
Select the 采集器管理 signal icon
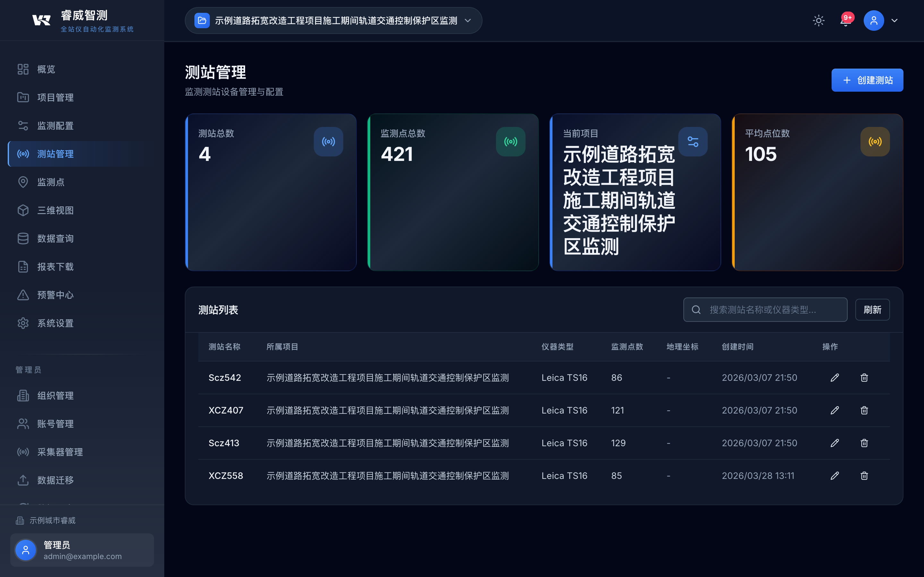click(23, 452)
